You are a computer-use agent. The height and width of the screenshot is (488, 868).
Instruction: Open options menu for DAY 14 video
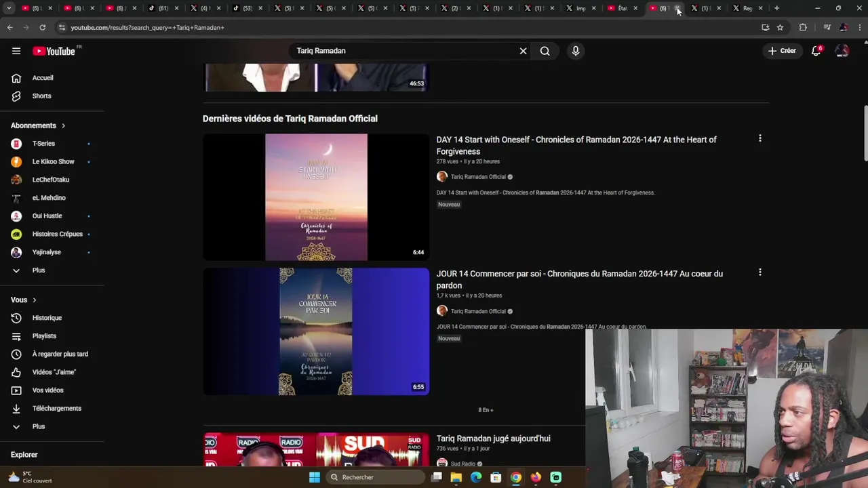pyautogui.click(x=759, y=138)
